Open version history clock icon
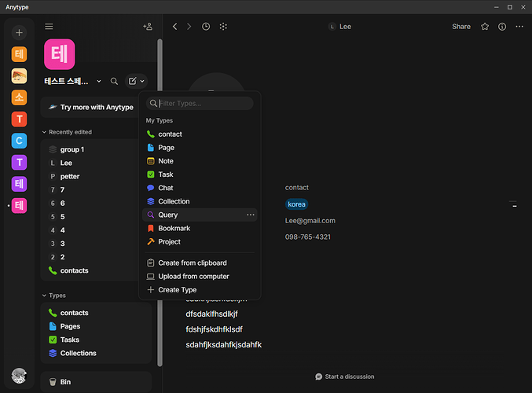532x393 pixels. (206, 27)
